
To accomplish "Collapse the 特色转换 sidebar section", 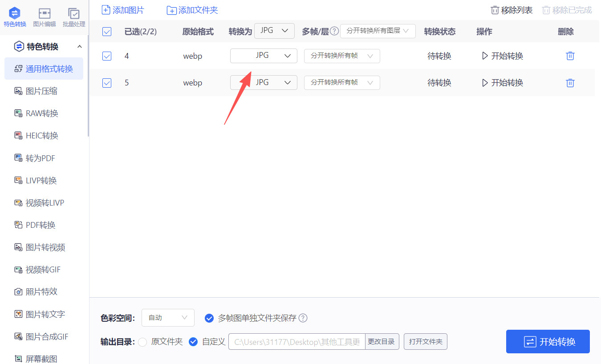I will (80, 47).
